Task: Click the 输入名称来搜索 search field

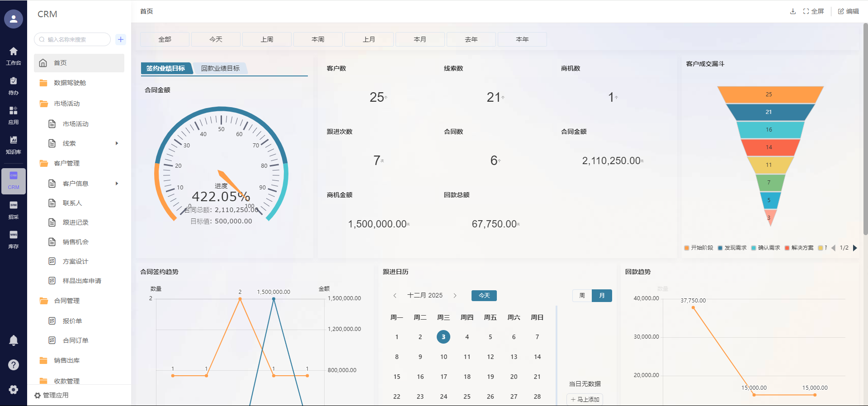Action: point(75,39)
